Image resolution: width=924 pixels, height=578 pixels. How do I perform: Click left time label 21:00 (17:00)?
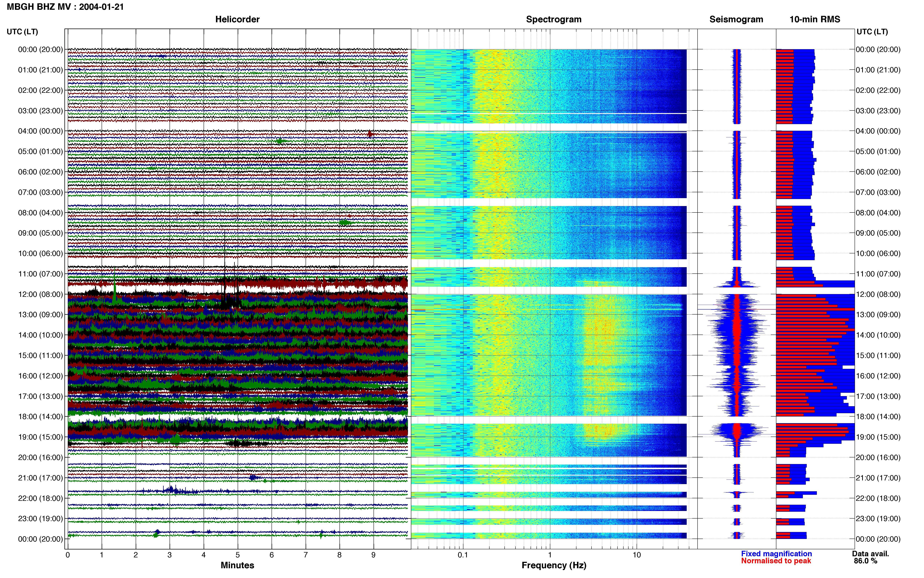(41, 477)
